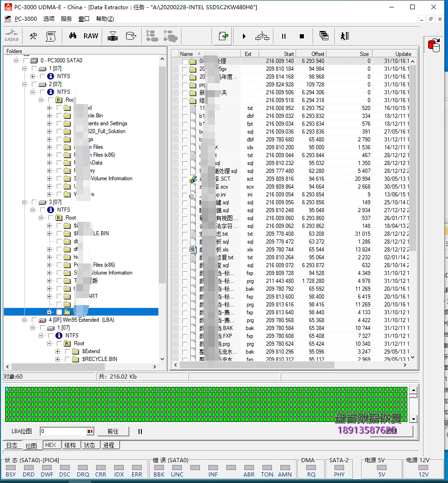Click the folder tree vertical scrollbar thumb
Viewport: 448px width, 483px height.
[162, 174]
